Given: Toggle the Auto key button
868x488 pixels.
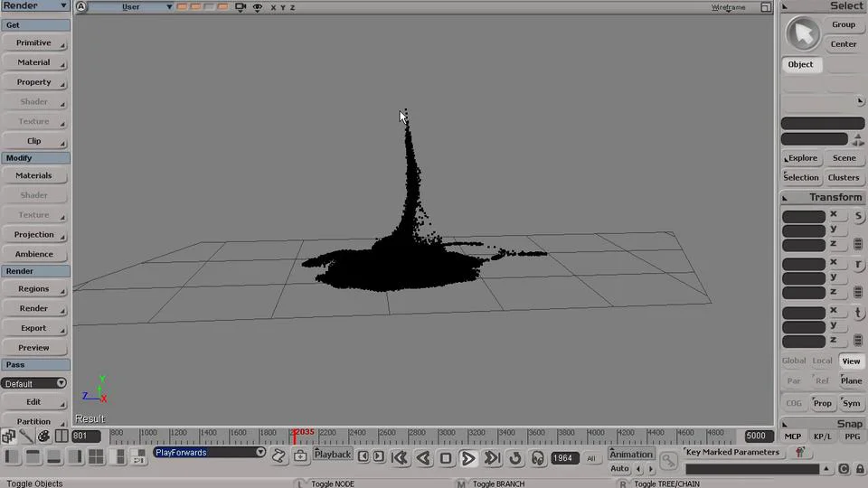Looking at the screenshot, I should (x=619, y=468).
